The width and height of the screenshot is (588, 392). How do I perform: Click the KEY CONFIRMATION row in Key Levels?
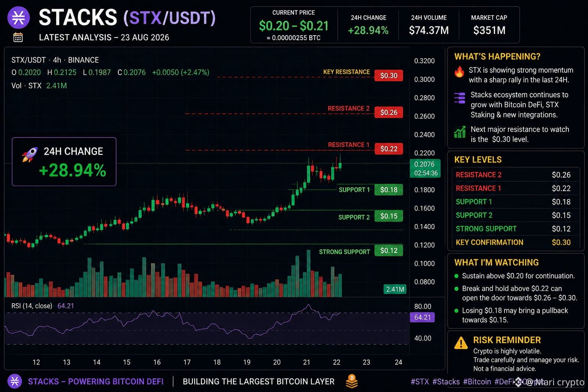coord(515,242)
